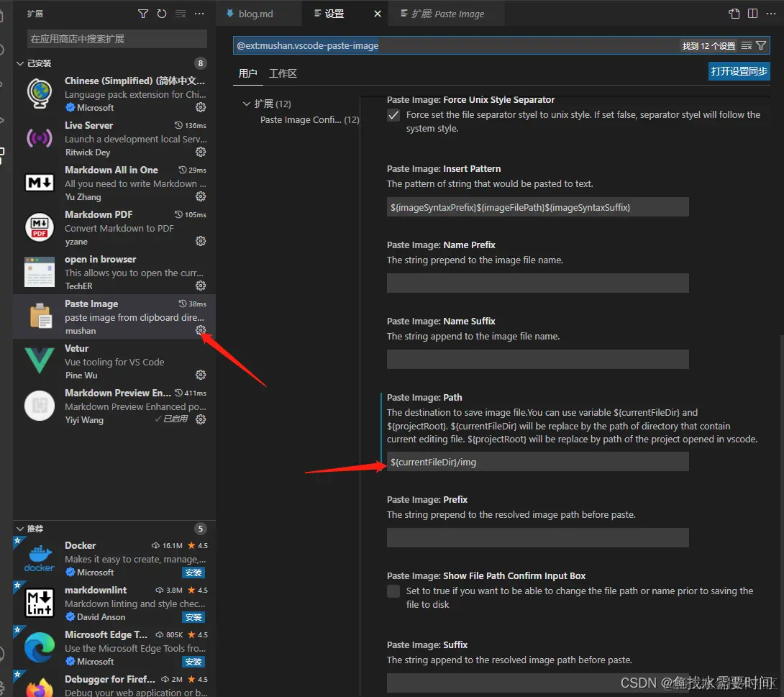Select Vetur extension logo
This screenshot has width=784, height=697.
coord(40,361)
